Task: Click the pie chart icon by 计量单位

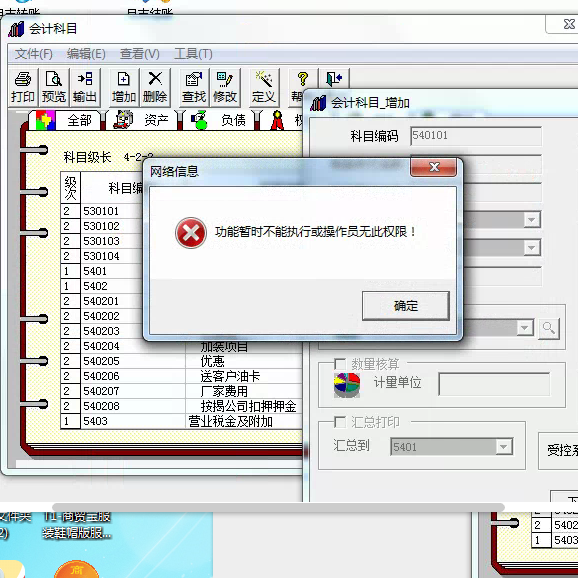Action: point(347,385)
